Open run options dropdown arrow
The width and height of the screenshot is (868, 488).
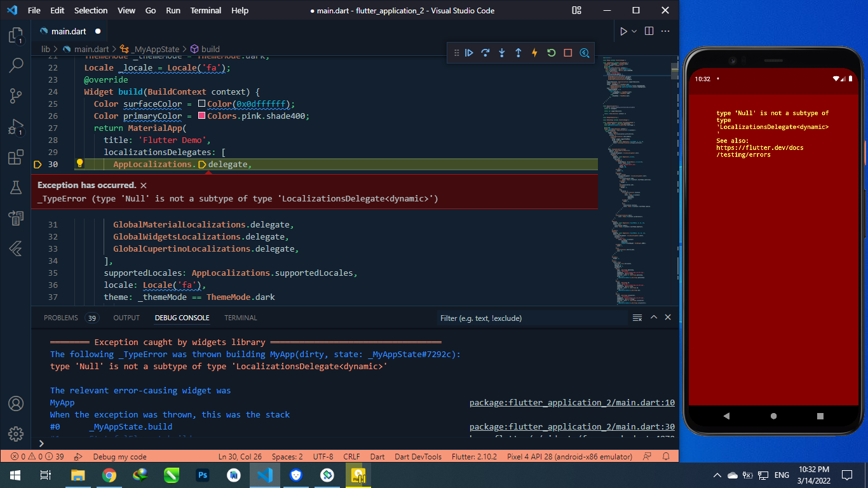(x=634, y=31)
